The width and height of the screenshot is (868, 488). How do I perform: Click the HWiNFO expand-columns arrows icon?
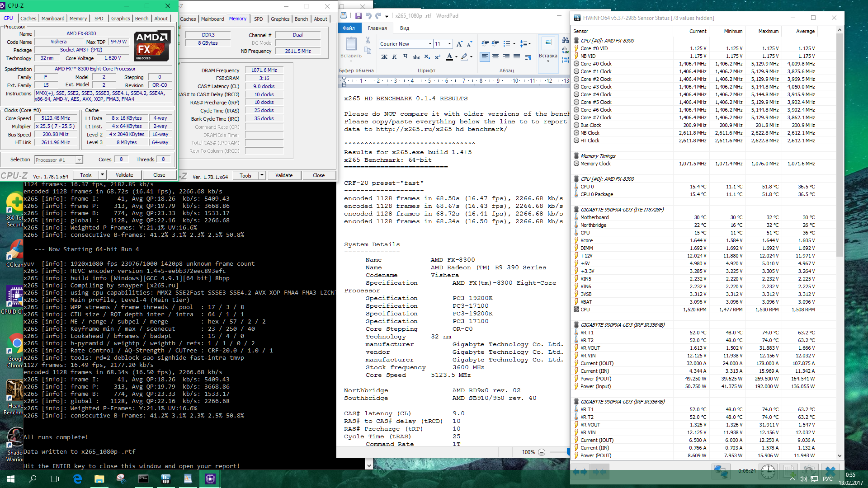click(580, 472)
